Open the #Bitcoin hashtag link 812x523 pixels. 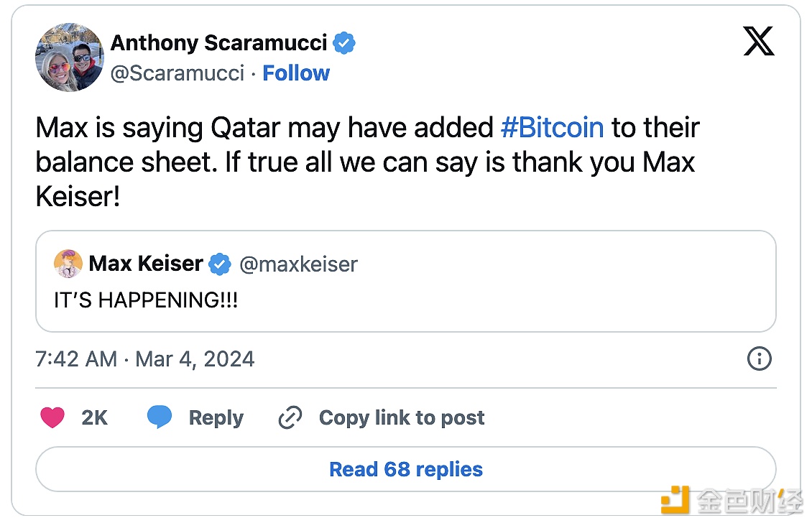tap(552, 128)
